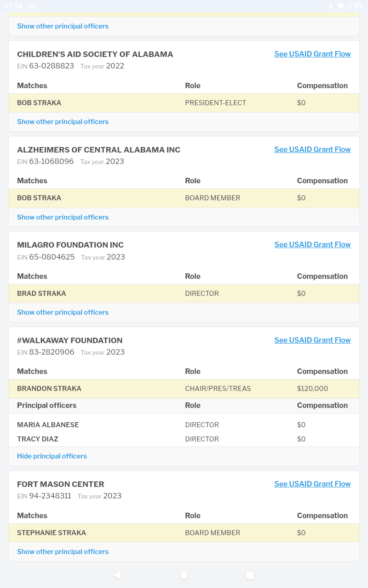Select the 11:54 clock in status bar
This screenshot has width=368, height=588.
pyautogui.click(x=13, y=6)
